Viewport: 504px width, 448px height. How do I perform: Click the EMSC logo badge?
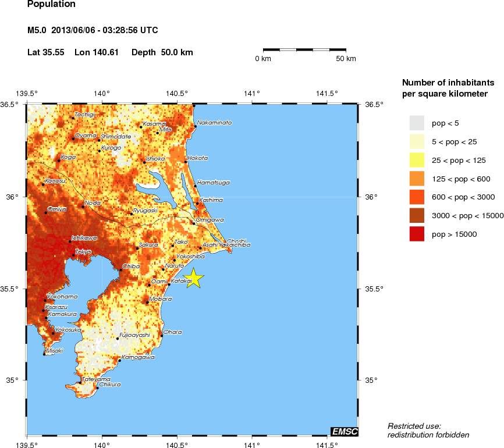pos(345,431)
